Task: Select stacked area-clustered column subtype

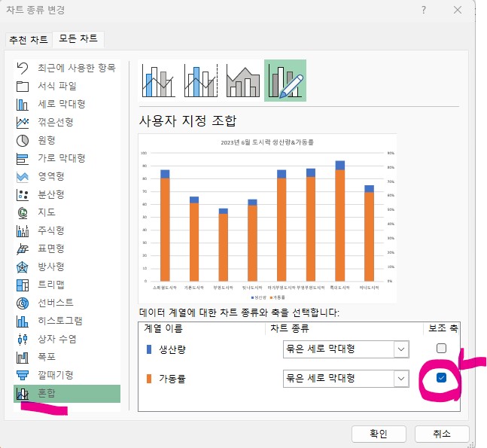Action: tap(243, 81)
